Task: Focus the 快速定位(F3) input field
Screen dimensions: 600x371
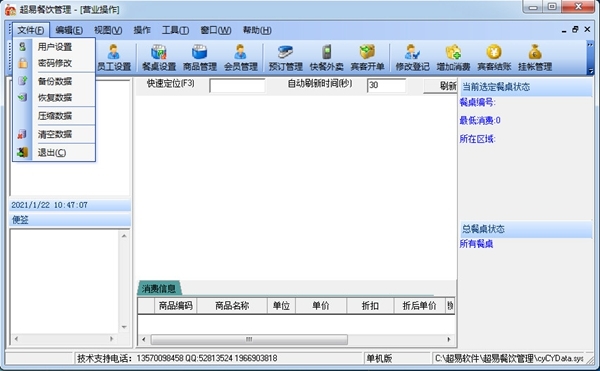Action: 237,85
